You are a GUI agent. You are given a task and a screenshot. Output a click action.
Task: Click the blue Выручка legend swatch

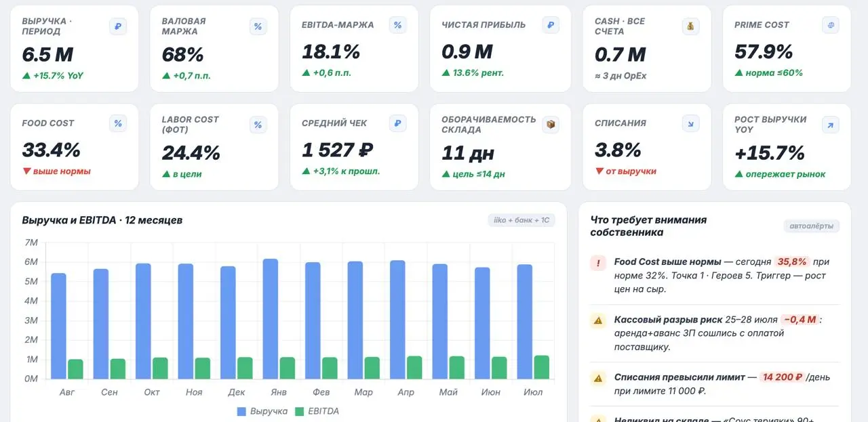pyautogui.click(x=241, y=411)
